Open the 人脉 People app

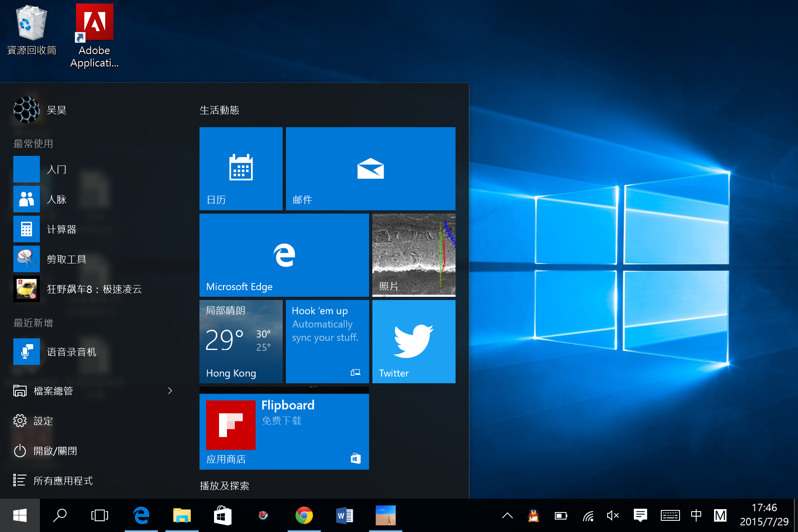pyautogui.click(x=96, y=199)
